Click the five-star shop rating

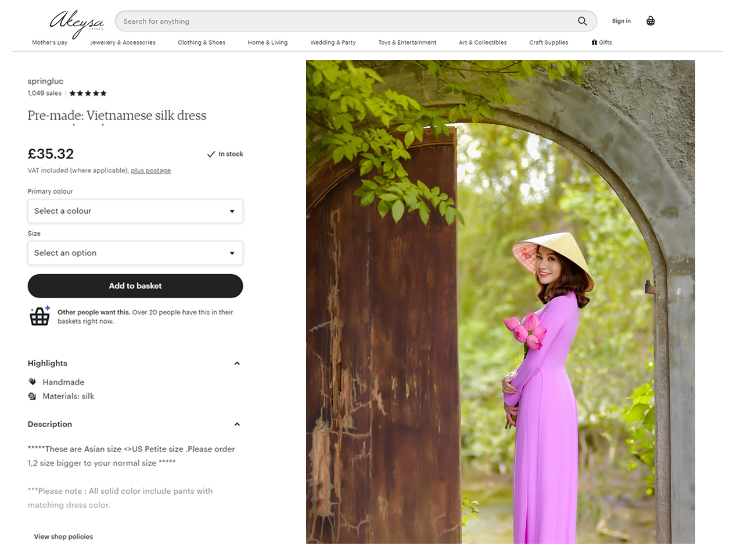pyautogui.click(x=88, y=94)
